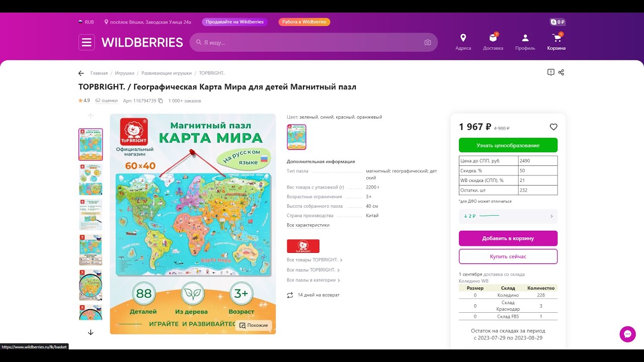The height and width of the screenshot is (362, 644).
Task: Open Доставка deliveries
Action: [x=493, y=42]
